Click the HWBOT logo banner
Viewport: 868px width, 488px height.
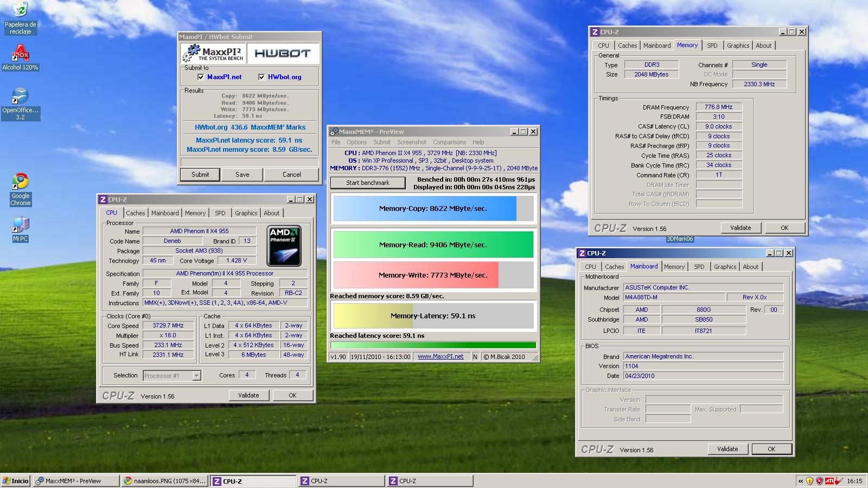pos(283,53)
